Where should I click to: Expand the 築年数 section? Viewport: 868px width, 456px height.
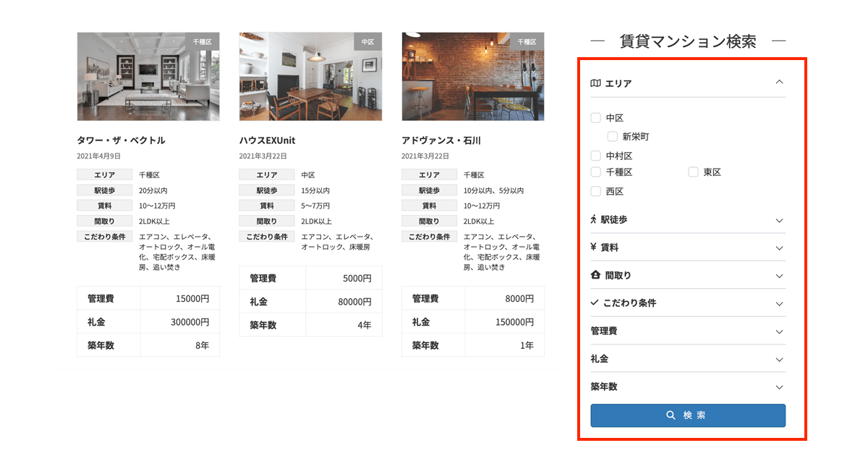[x=780, y=387]
